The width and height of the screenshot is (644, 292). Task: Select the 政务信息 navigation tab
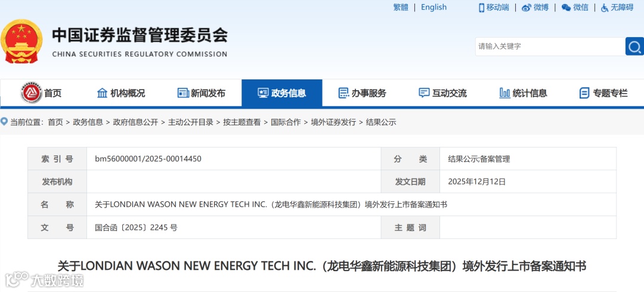coord(281,93)
